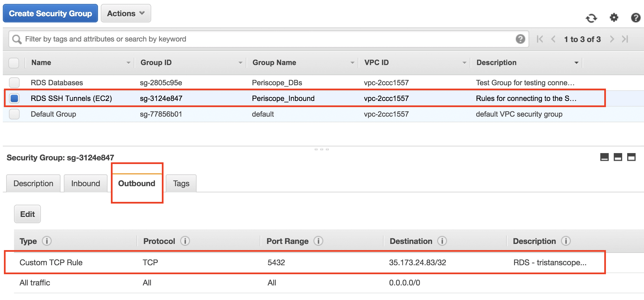644x300 pixels.
Task: Check the Default Group row checkbox
Action: pyautogui.click(x=14, y=114)
